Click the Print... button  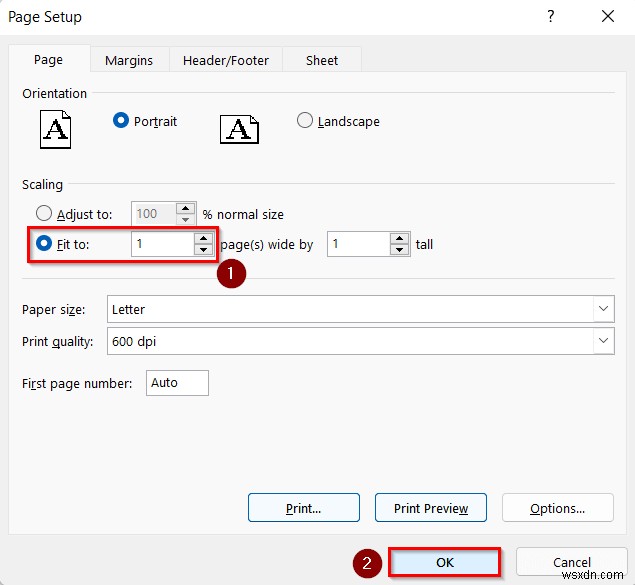click(304, 508)
